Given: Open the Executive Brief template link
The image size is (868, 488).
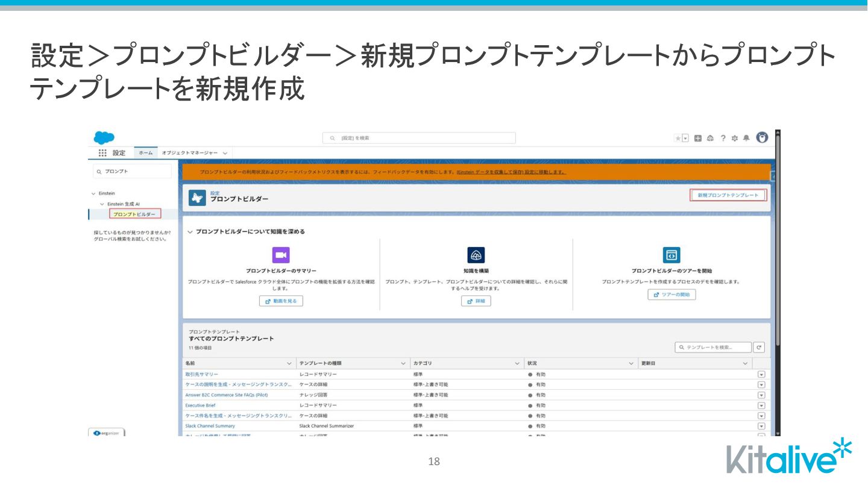Looking at the screenshot, I should [x=200, y=405].
